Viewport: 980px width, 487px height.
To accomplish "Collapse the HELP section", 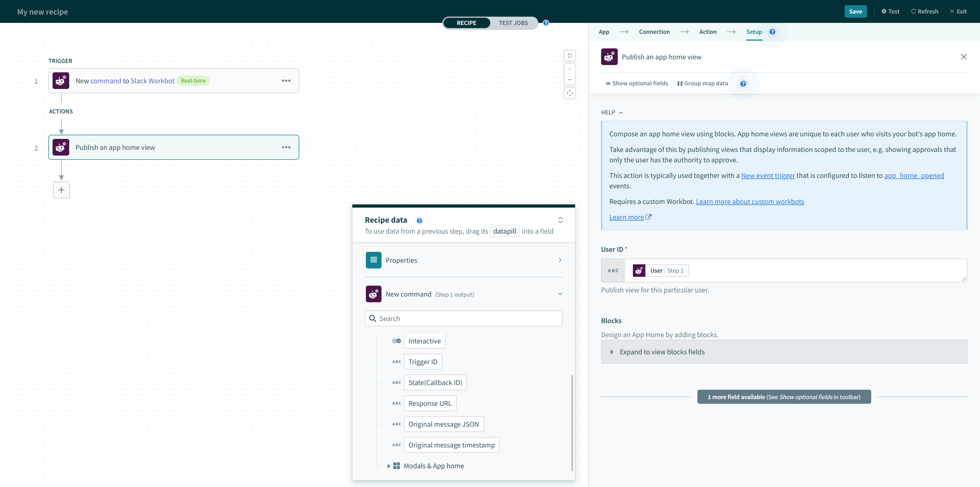I will click(621, 112).
